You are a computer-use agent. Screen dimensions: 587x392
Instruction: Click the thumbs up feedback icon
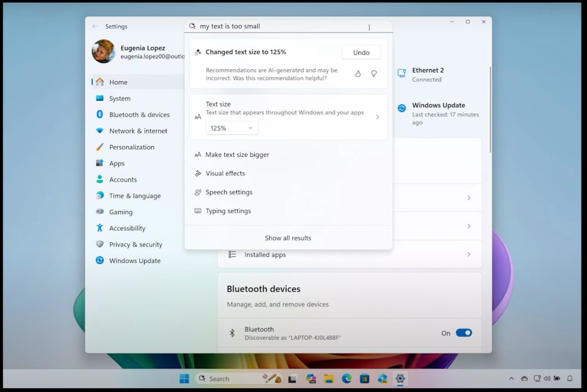click(x=358, y=74)
